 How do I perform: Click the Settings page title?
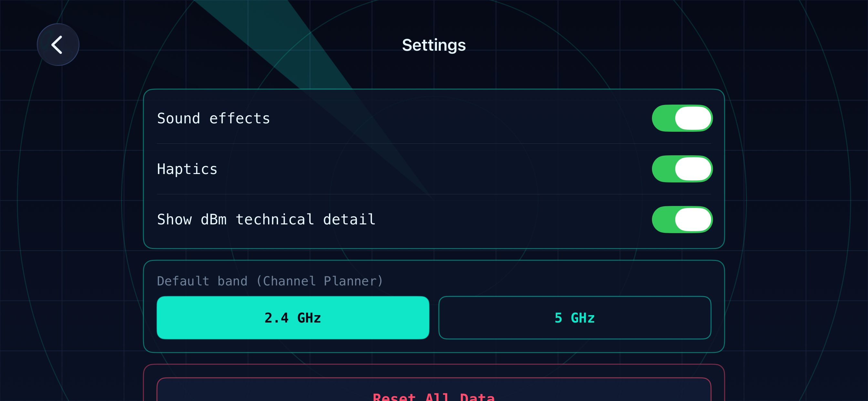pyautogui.click(x=434, y=45)
